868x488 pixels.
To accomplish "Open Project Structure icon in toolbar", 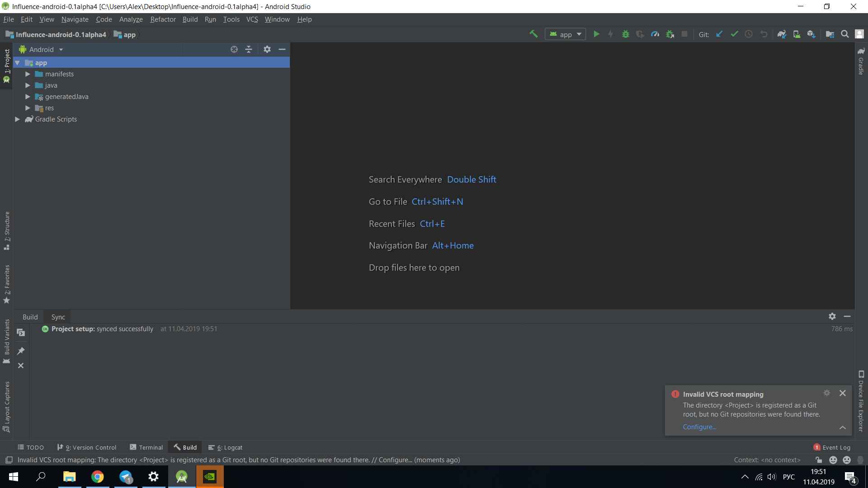I will coord(830,34).
